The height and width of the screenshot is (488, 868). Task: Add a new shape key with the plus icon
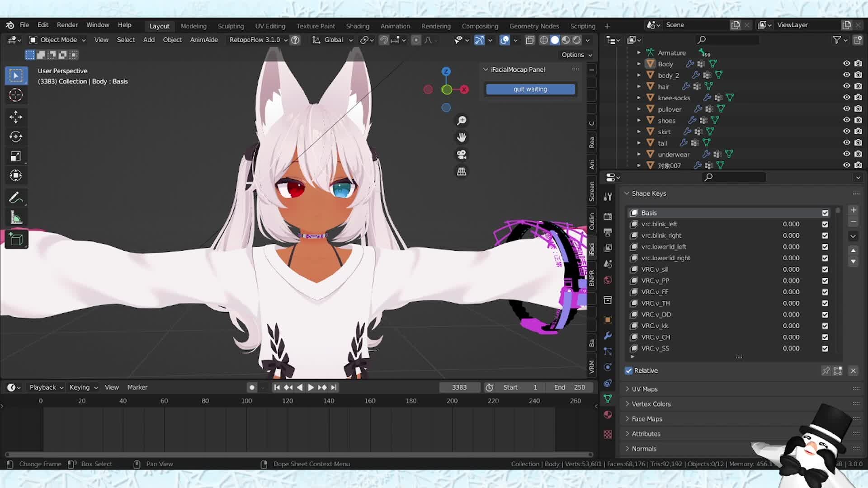tap(854, 210)
